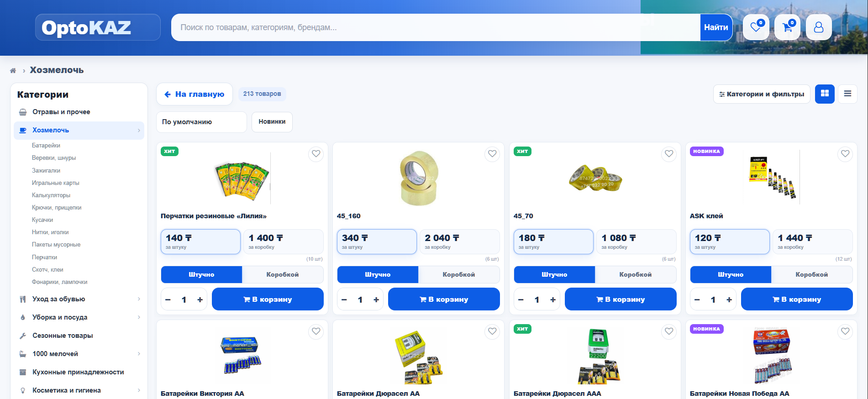Open the shopping cart icon in header

click(787, 27)
